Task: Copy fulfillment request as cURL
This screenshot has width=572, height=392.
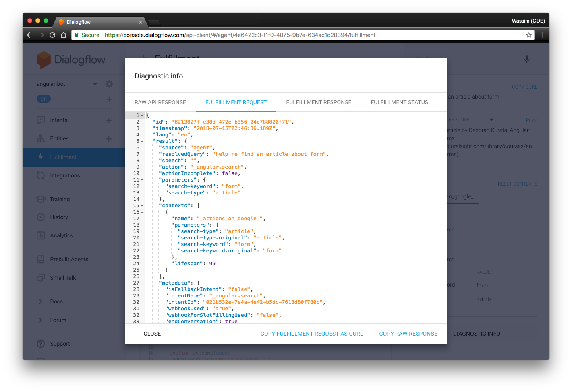Action: click(312, 334)
